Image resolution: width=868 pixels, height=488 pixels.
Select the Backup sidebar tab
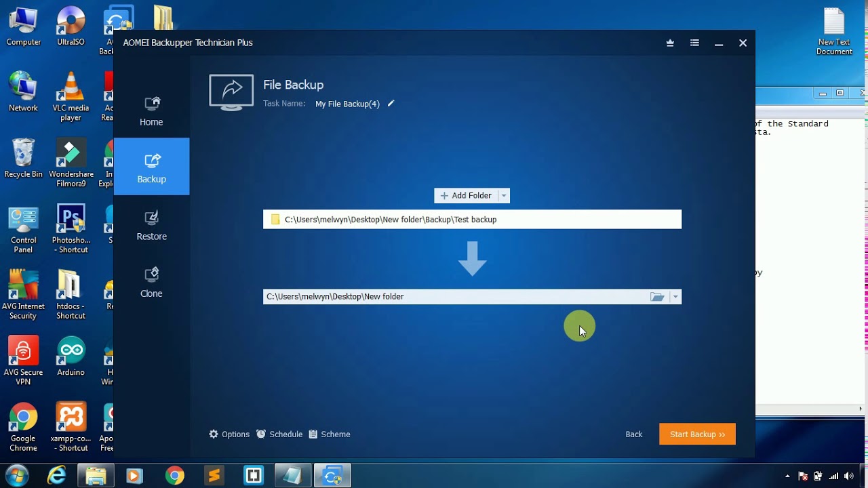[x=151, y=167]
